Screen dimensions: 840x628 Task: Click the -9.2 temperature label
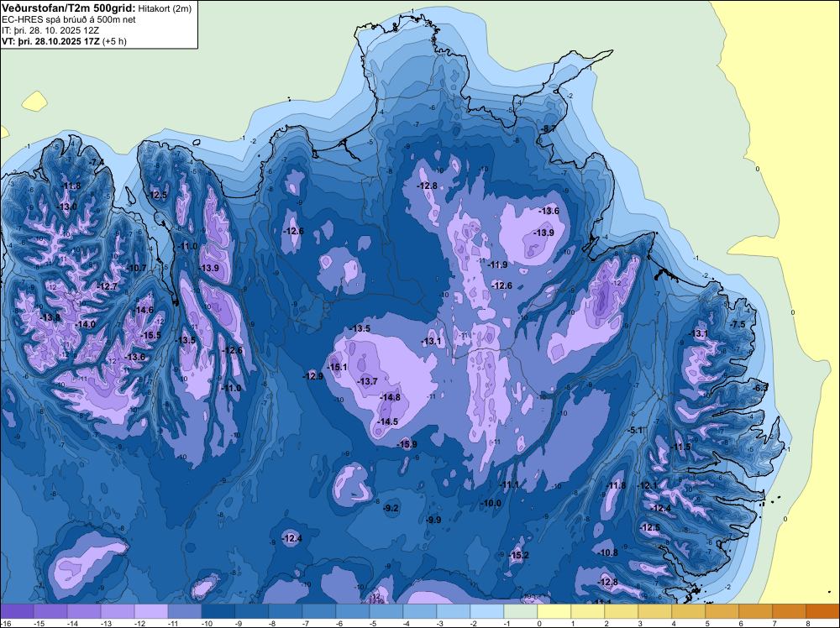point(391,508)
